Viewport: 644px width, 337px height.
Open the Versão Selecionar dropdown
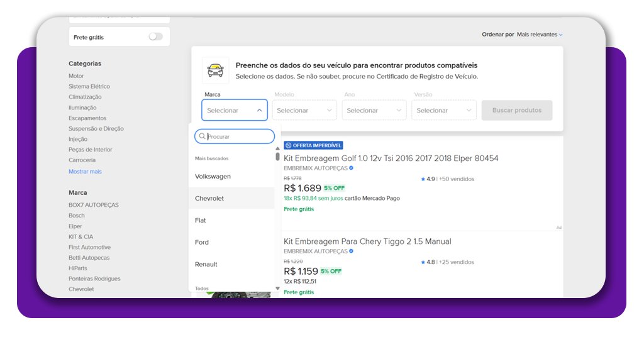click(444, 110)
